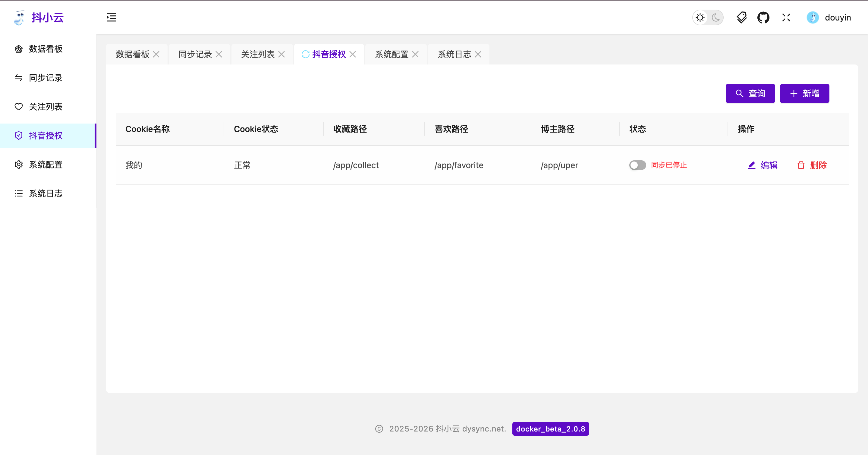Click the refresh icon on 抖音授权 tab
Viewport: 868px width, 455px height.
pos(305,54)
